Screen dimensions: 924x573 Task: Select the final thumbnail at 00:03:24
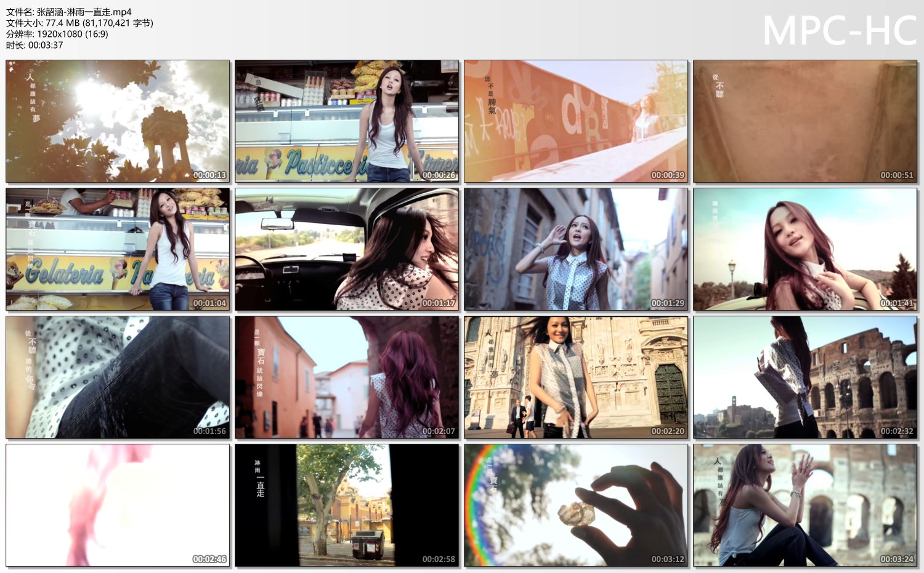tap(805, 505)
